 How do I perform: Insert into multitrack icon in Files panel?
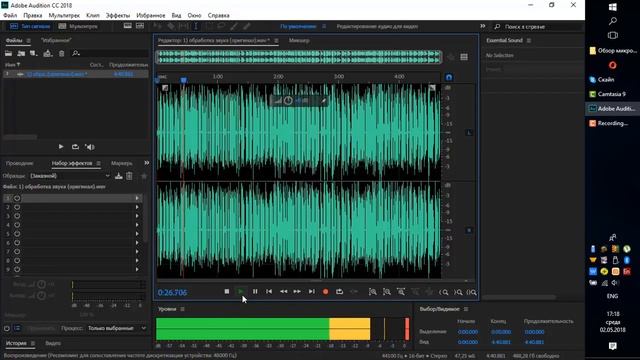pyautogui.click(x=48, y=53)
